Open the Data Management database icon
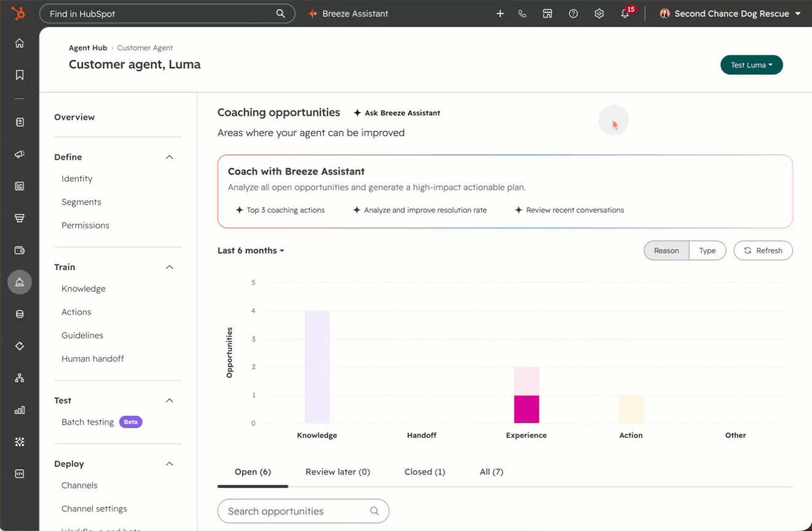The width and height of the screenshot is (812, 531). pos(20,314)
